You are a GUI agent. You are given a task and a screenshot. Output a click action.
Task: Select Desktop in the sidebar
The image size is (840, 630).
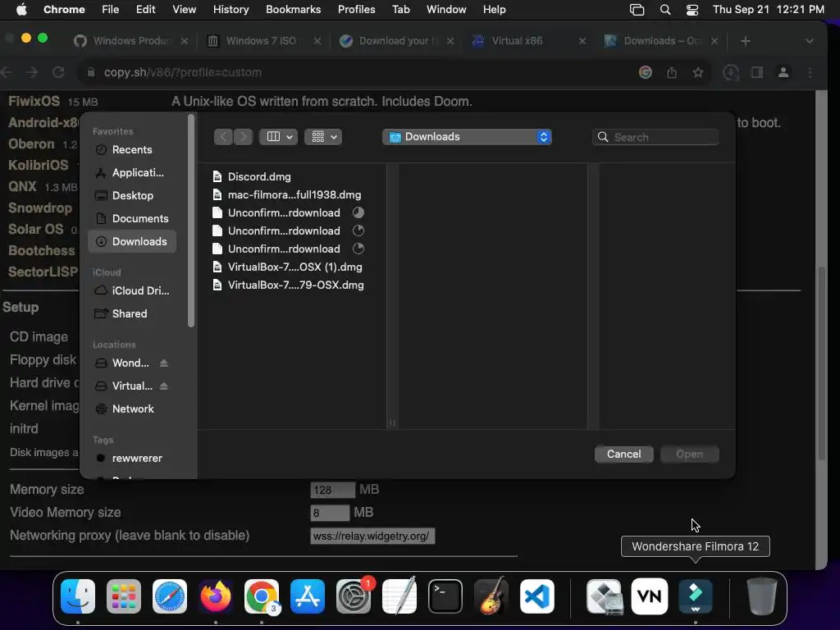coord(132,196)
